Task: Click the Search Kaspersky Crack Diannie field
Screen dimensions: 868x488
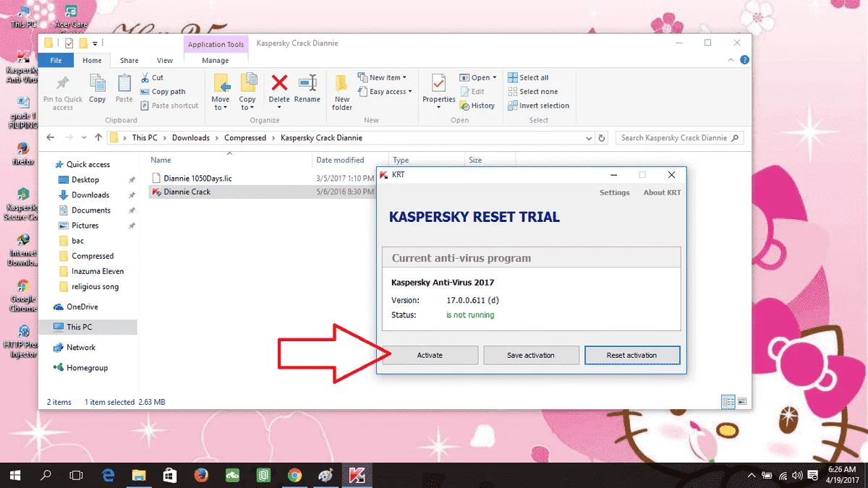Action: [x=679, y=137]
